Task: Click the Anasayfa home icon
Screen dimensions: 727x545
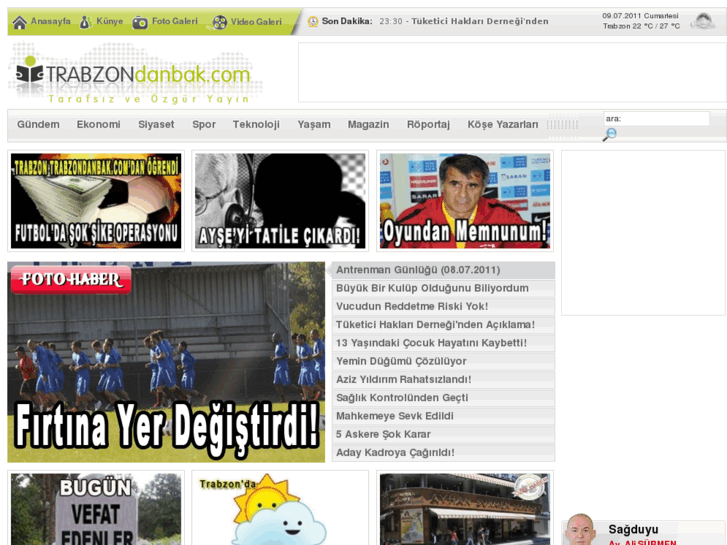Action: coord(19,22)
